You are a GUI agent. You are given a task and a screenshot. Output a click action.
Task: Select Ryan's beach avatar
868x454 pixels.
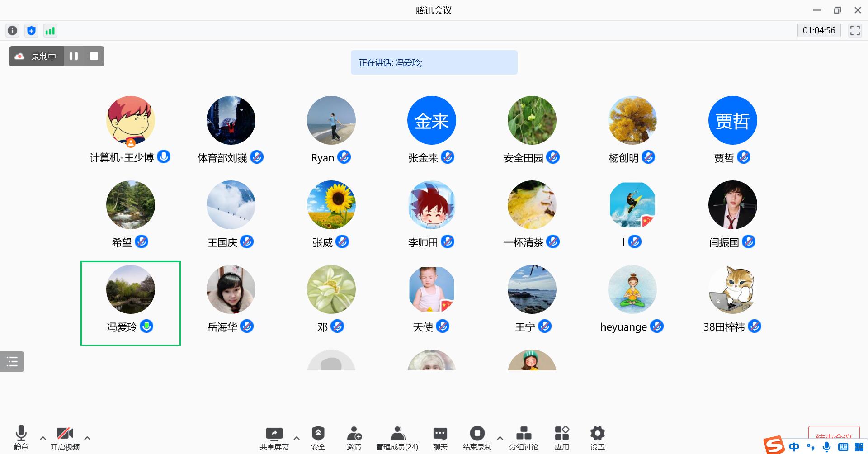[331, 120]
